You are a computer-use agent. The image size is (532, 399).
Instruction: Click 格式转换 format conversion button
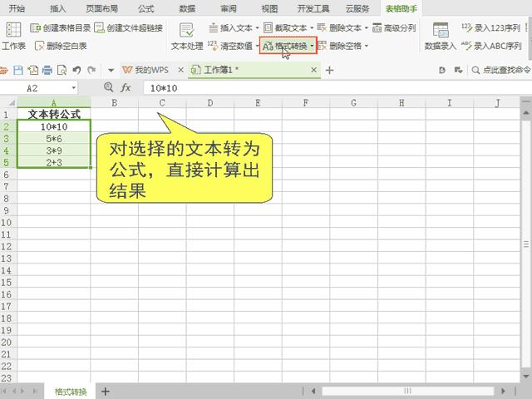pos(288,46)
